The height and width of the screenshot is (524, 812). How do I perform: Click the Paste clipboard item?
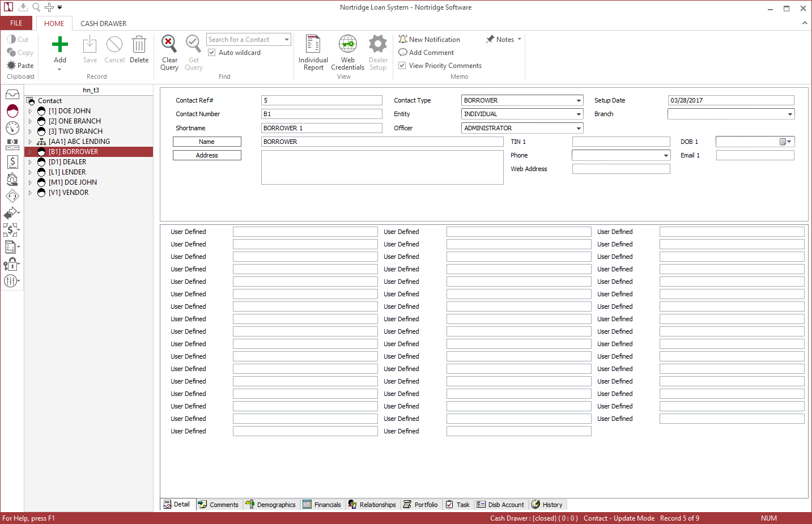point(20,65)
